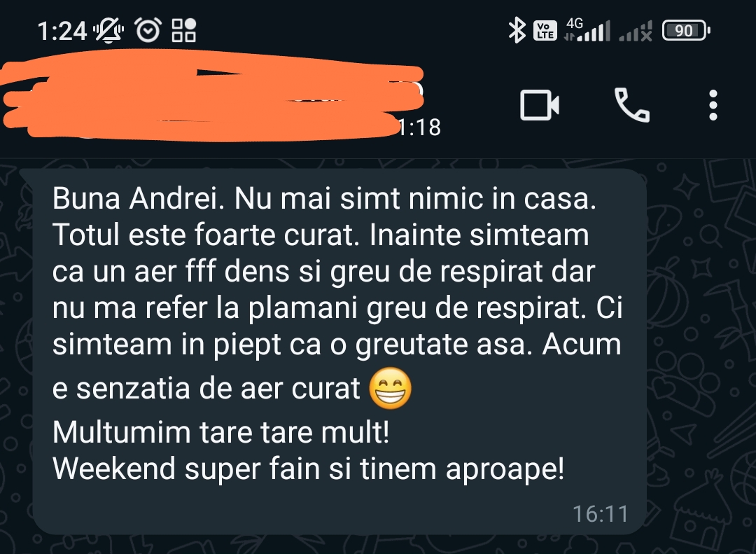Viewport: 756px width, 554px height.
Task: Tap the grinning emoji in the message
Action: click(x=391, y=388)
